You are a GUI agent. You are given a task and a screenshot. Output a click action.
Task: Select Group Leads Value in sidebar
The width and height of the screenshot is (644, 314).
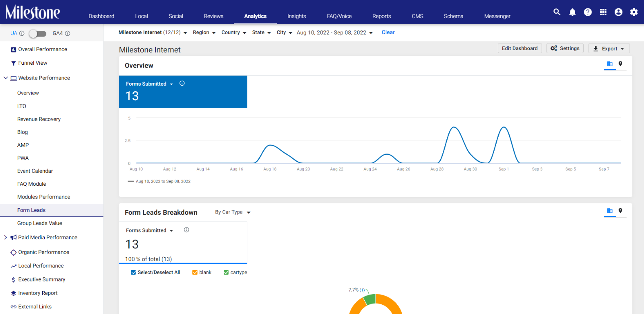coord(39,223)
